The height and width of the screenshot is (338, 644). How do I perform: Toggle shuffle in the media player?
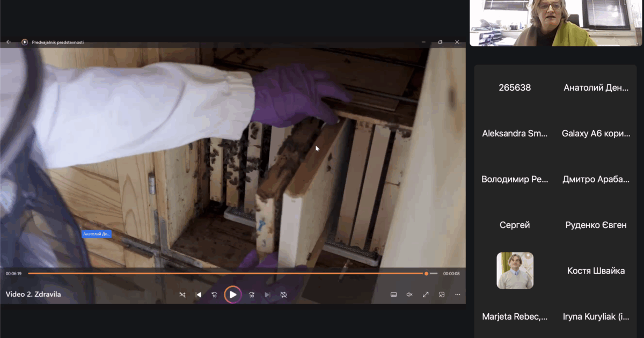[x=182, y=295]
